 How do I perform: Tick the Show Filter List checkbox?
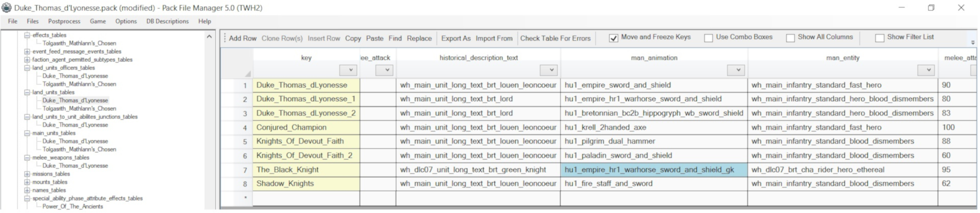pos(879,38)
